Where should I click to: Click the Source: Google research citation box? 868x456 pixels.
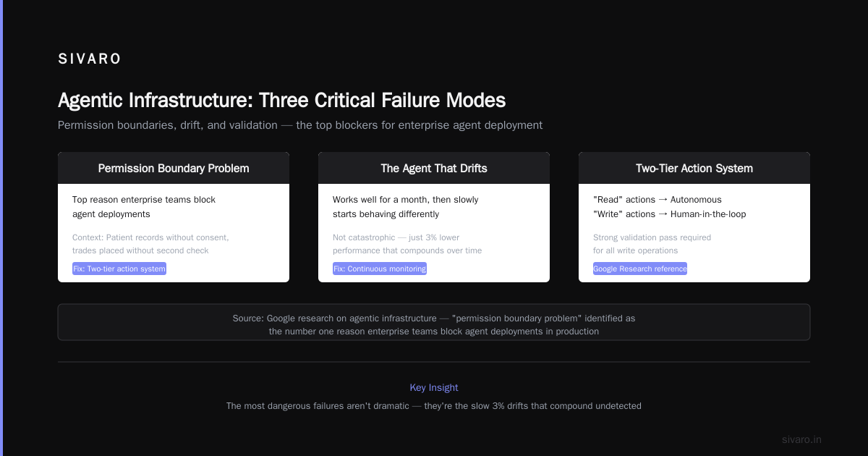click(x=434, y=322)
